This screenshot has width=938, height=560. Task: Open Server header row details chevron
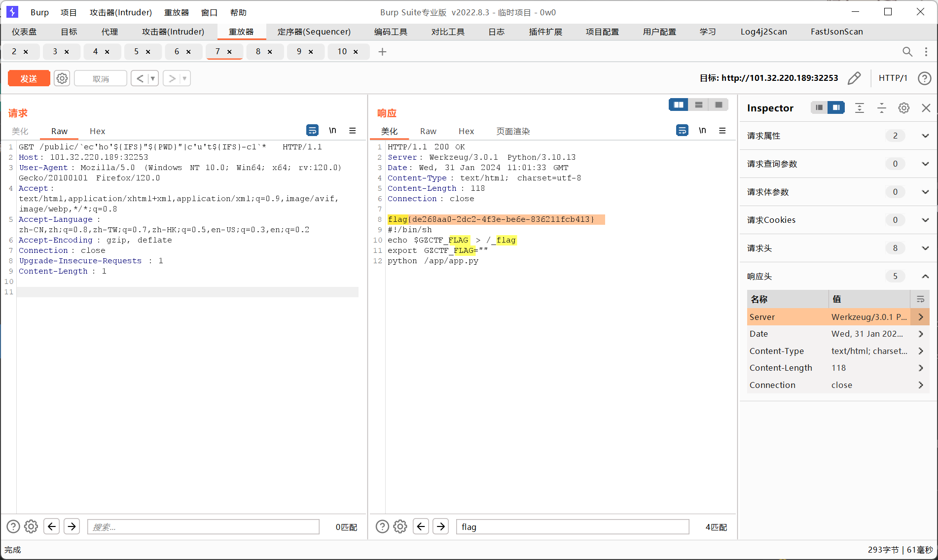point(921,317)
